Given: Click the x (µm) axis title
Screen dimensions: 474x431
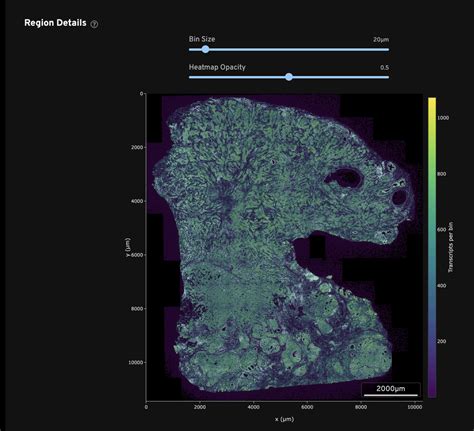Looking at the screenshot, I should coord(284,419).
